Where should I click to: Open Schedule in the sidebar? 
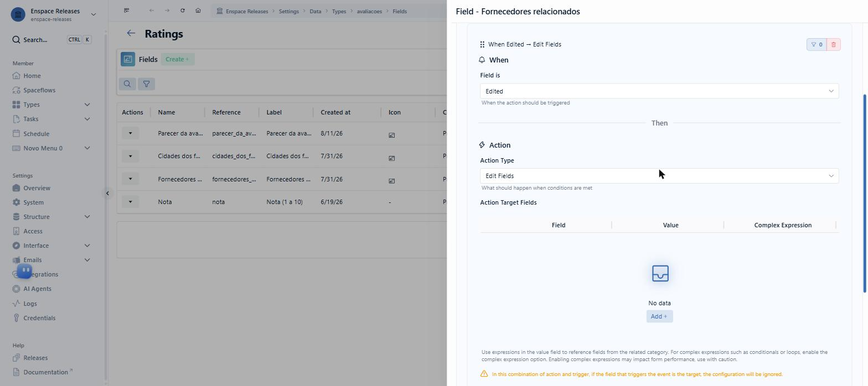[x=36, y=134]
